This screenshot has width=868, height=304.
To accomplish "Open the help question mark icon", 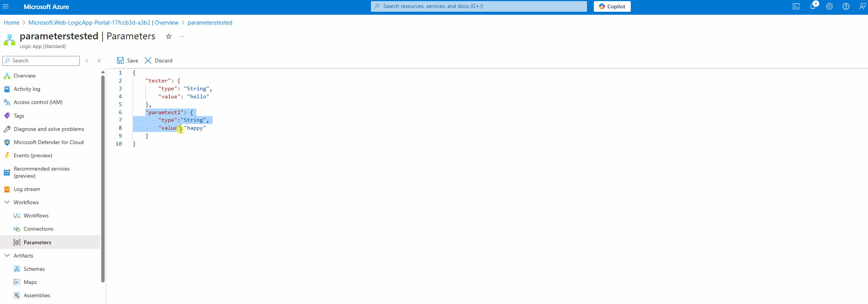I will pyautogui.click(x=846, y=6).
